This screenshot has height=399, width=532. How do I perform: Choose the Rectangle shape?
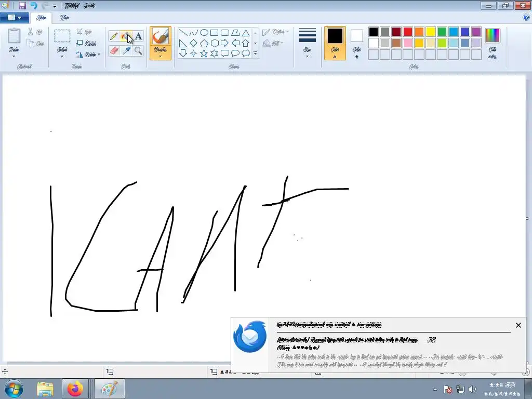click(214, 33)
